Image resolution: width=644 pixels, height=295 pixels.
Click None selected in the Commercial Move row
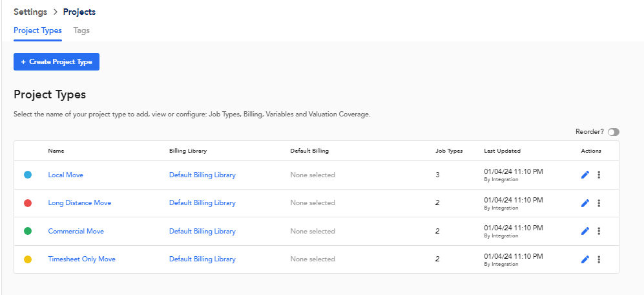[x=313, y=231]
